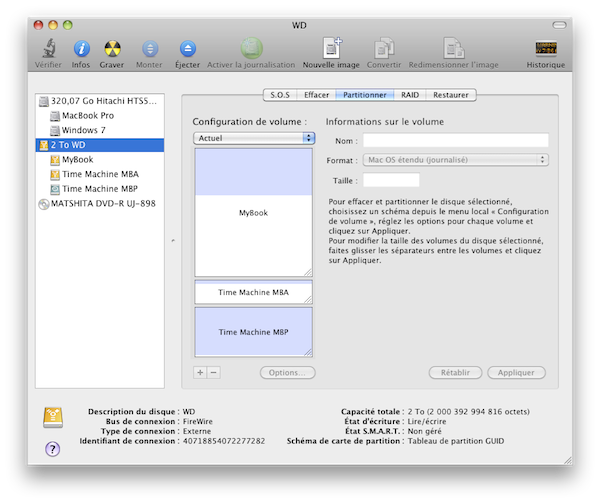Click the MyBook partition resize handle
This screenshot has height=503, width=600.
click(308, 272)
